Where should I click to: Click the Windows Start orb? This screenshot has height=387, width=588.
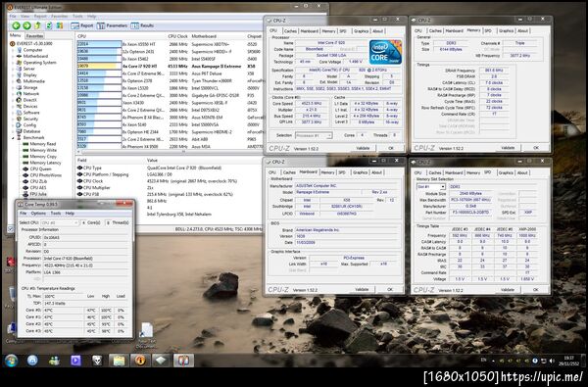click(11, 361)
